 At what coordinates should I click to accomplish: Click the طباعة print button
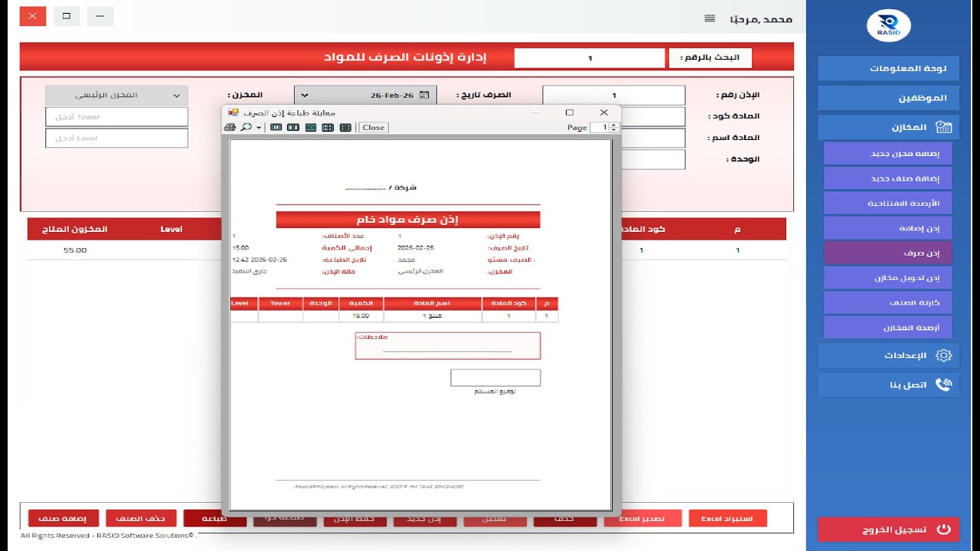tap(215, 519)
